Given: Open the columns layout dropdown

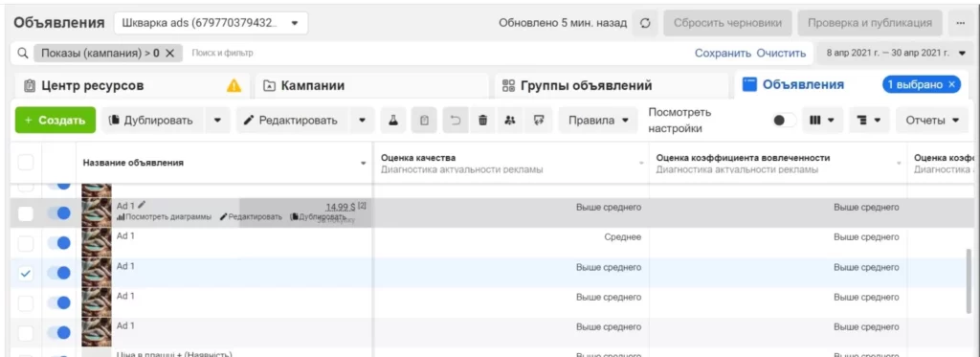Looking at the screenshot, I should point(822,120).
